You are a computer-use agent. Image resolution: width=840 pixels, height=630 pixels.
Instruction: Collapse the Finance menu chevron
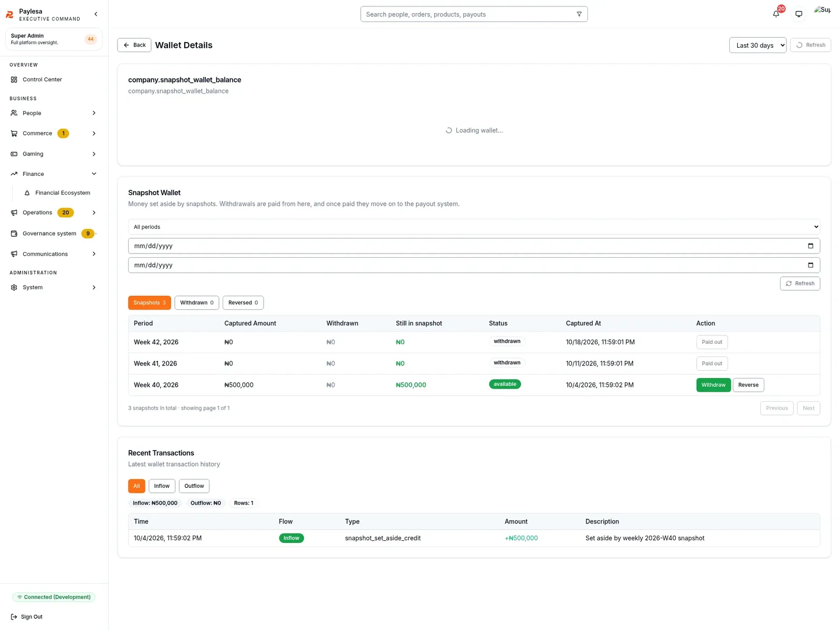(x=94, y=174)
